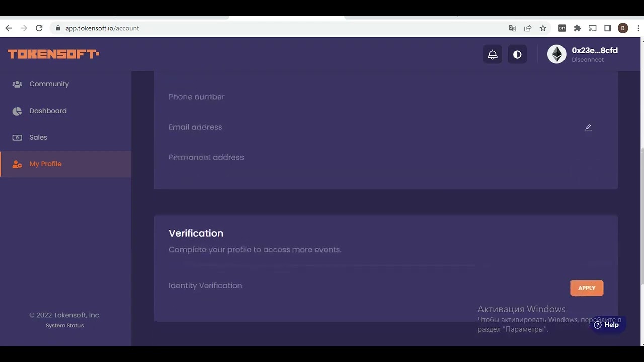Open the browser profile avatar B
Image resolution: width=644 pixels, height=362 pixels.
[623, 28]
